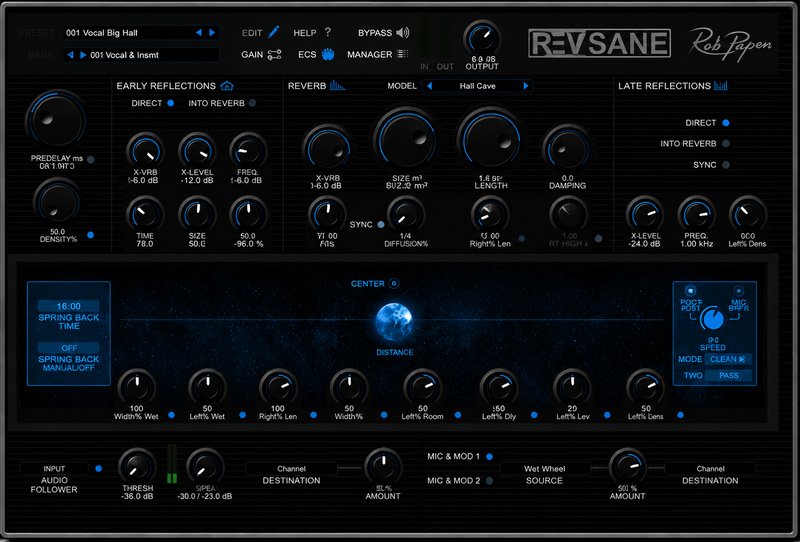Image resolution: width=800 pixels, height=542 pixels.
Task: Select next reverb model arrow
Action: tap(526, 86)
